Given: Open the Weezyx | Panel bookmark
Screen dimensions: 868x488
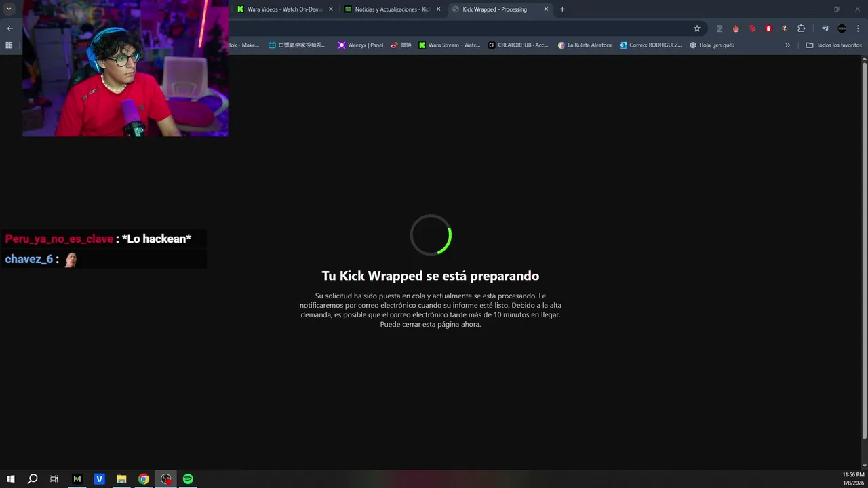Looking at the screenshot, I should [361, 45].
